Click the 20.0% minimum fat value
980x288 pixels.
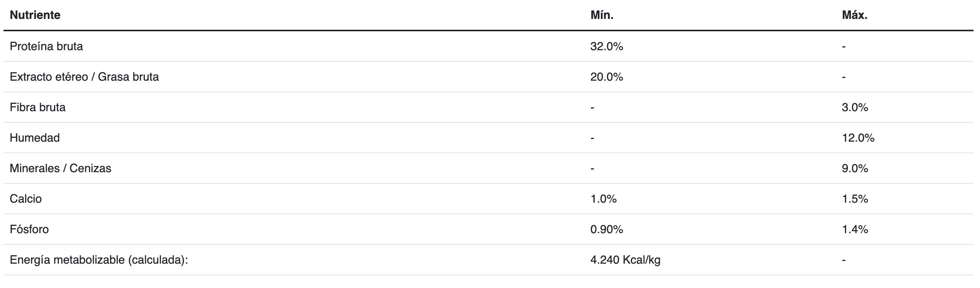pyautogui.click(x=607, y=77)
